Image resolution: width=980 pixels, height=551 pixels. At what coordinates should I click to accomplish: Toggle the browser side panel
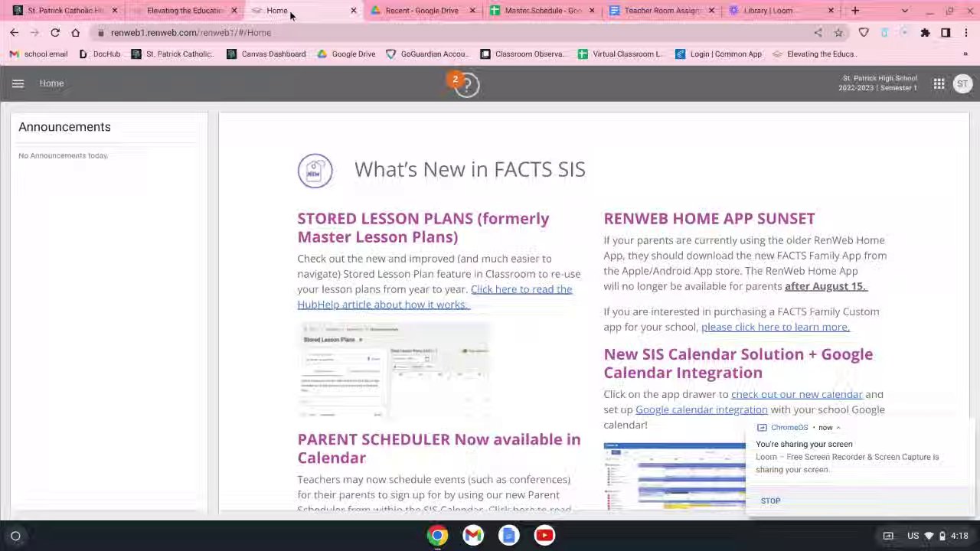pyautogui.click(x=946, y=33)
